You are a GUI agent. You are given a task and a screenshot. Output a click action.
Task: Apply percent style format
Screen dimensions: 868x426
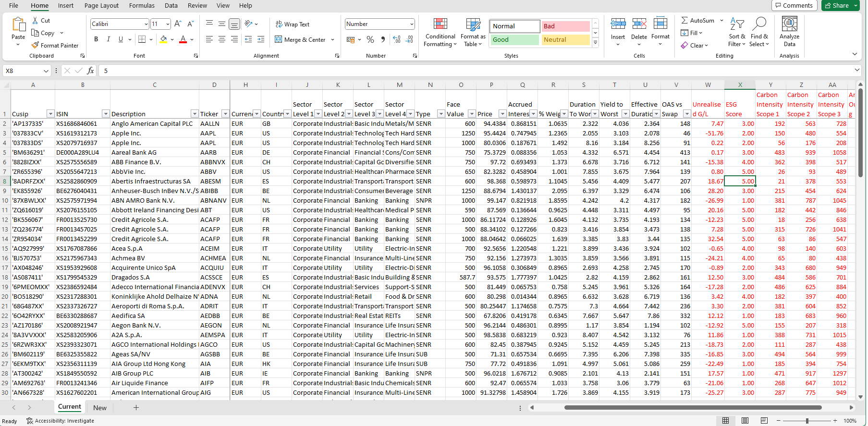pyautogui.click(x=370, y=39)
